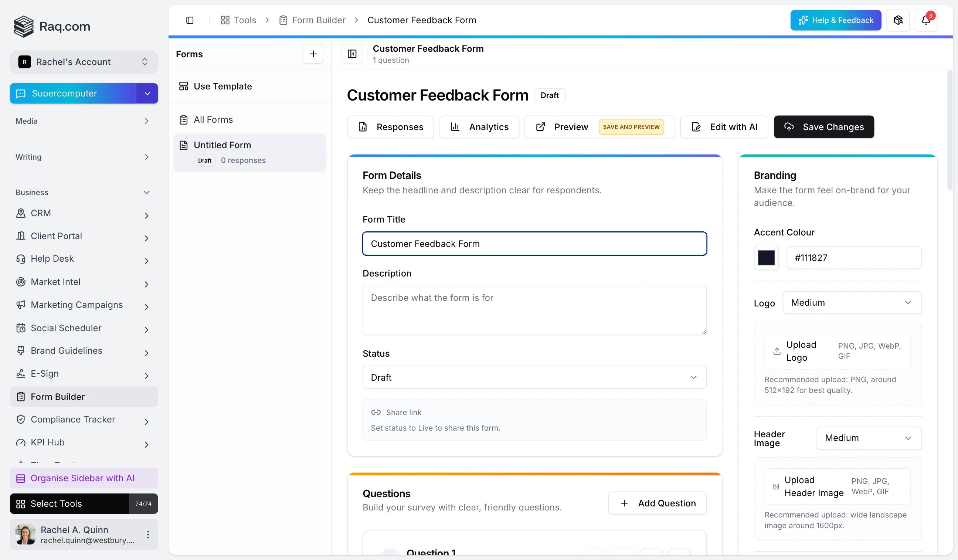Image resolution: width=958 pixels, height=560 pixels.
Task: Click the Share link row
Action: click(534, 420)
